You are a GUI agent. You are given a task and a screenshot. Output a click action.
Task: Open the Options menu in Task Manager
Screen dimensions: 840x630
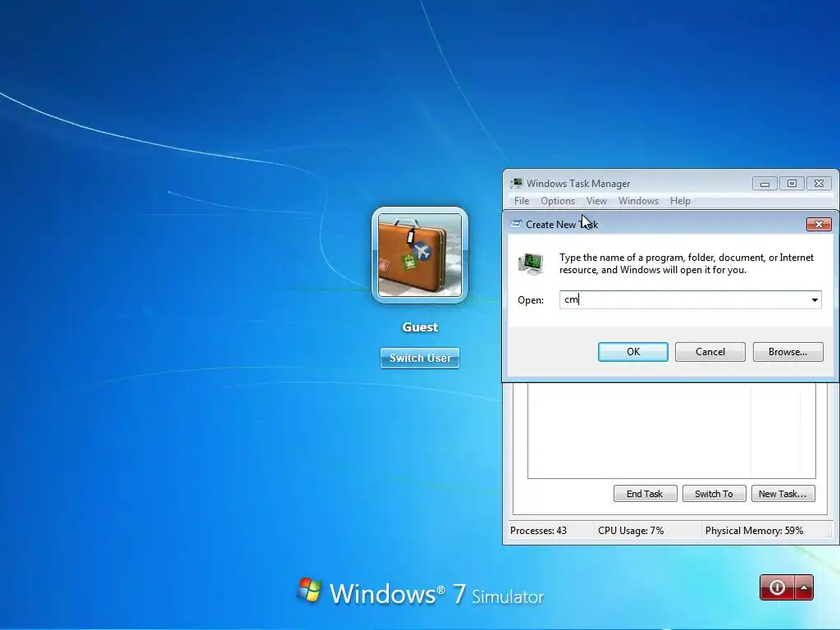click(558, 201)
